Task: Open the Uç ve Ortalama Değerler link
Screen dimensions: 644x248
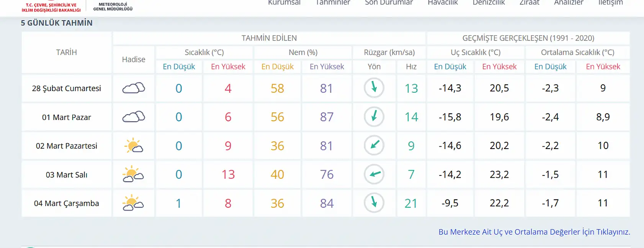Action: click(x=534, y=232)
